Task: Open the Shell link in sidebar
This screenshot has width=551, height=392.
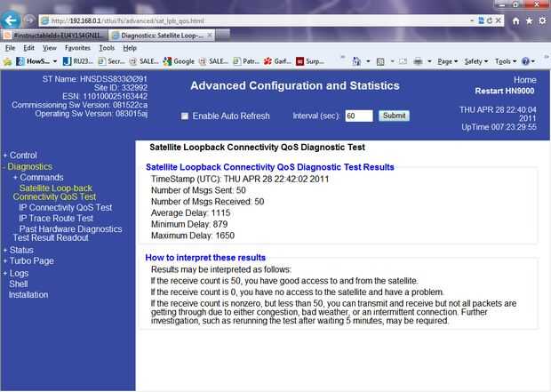Action: [19, 284]
